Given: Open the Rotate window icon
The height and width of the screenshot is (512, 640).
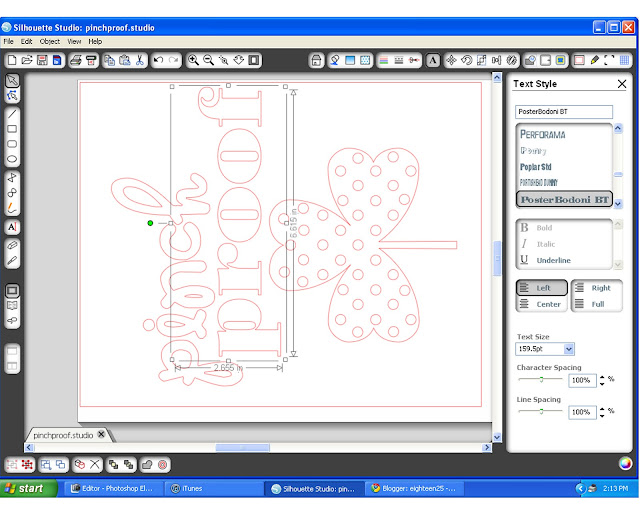Looking at the screenshot, I should [466, 60].
